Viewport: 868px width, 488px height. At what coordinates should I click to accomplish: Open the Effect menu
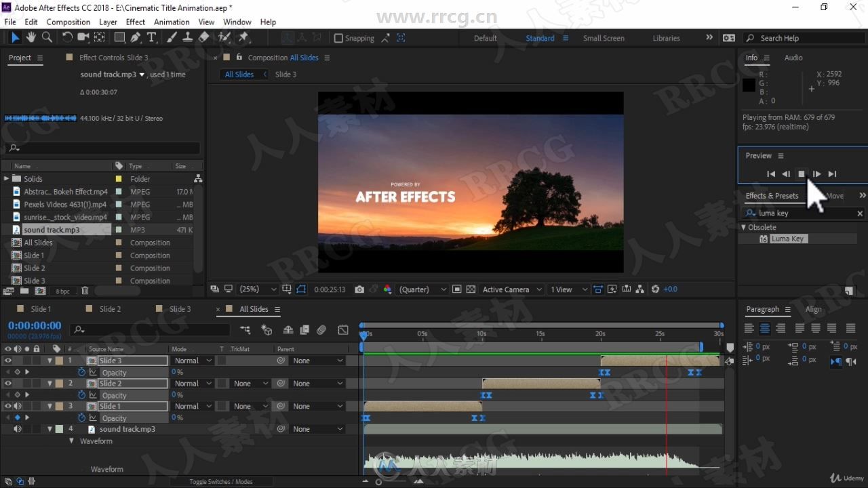coord(136,22)
